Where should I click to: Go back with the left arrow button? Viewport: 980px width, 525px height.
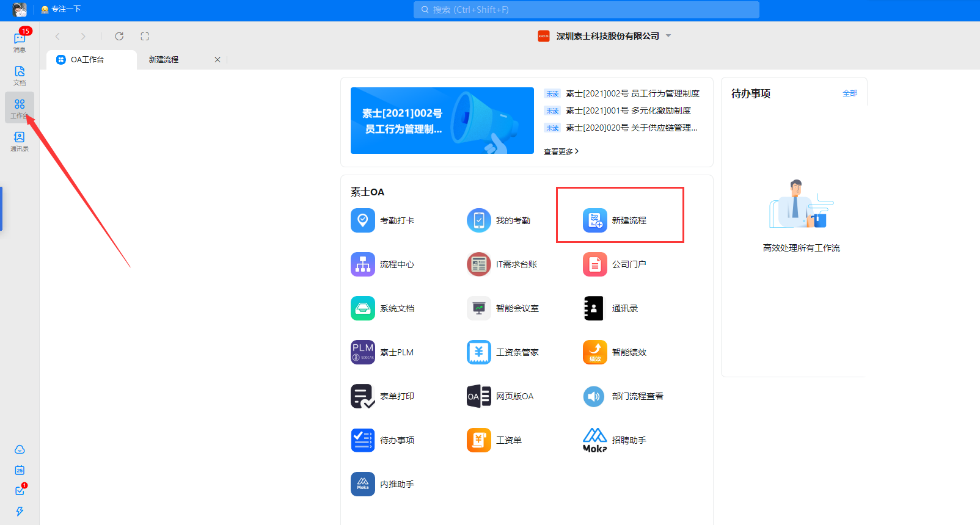pyautogui.click(x=57, y=37)
